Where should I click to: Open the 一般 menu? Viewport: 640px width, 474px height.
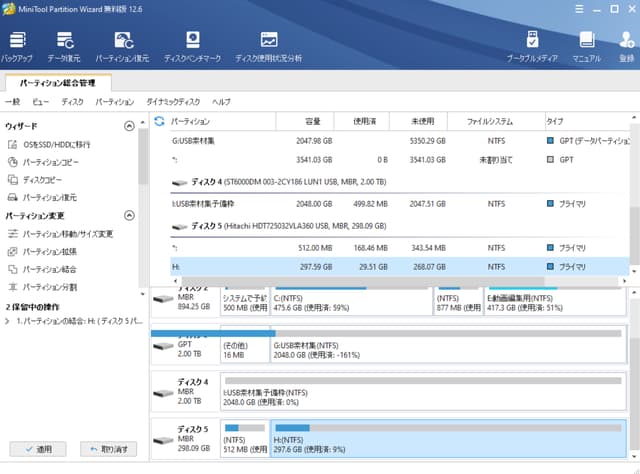12,102
